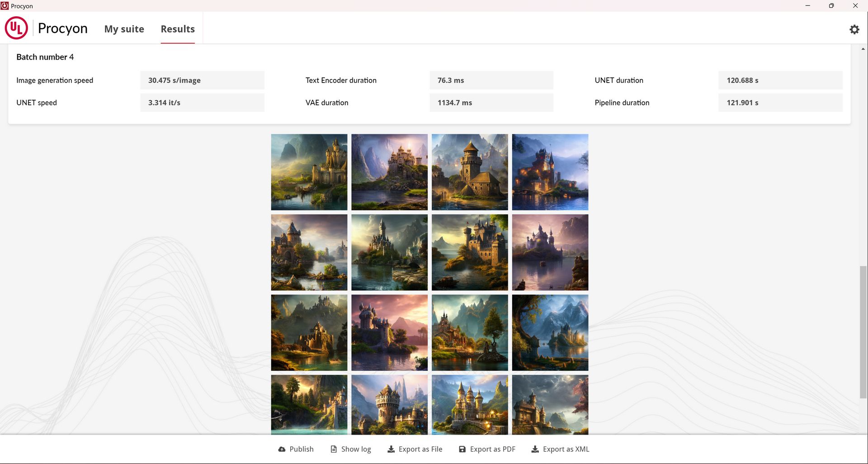Screen dimensions: 868x464
Task: Click the vertical scrollbar thumb
Action: 863,332
